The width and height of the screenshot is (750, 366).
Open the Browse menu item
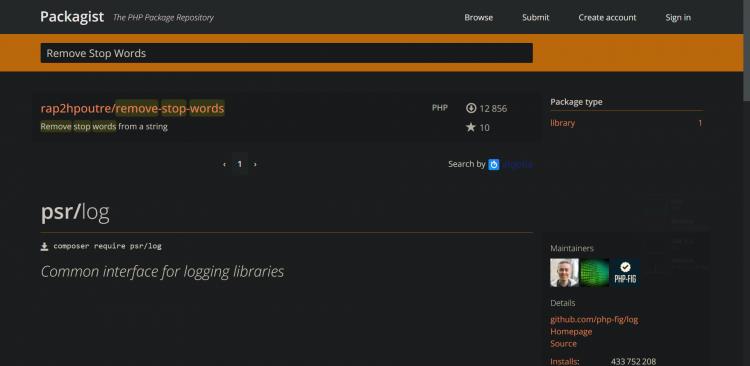tap(478, 17)
